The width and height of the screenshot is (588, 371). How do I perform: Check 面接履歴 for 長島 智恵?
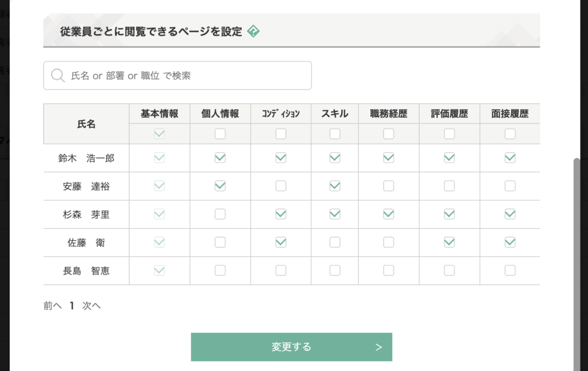(x=510, y=270)
